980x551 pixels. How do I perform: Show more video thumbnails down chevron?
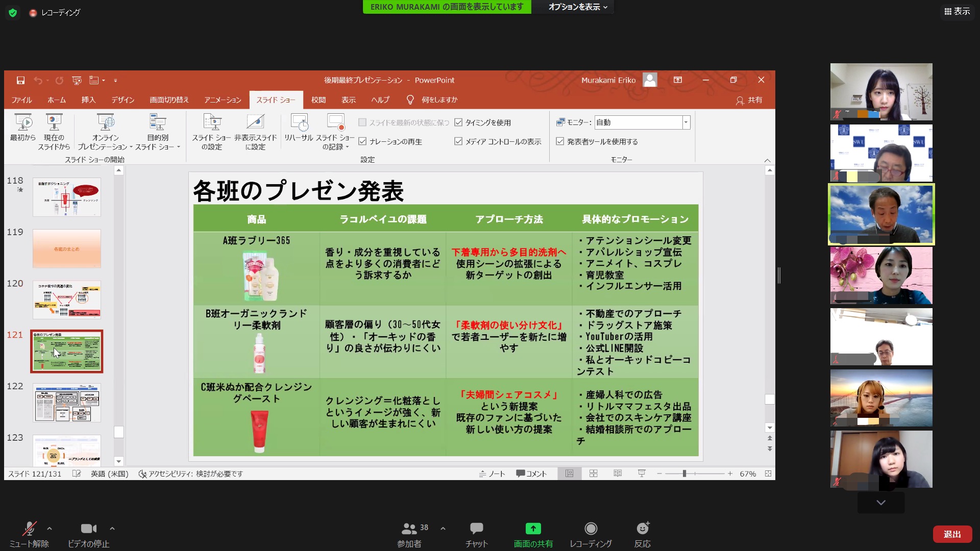[x=881, y=503]
